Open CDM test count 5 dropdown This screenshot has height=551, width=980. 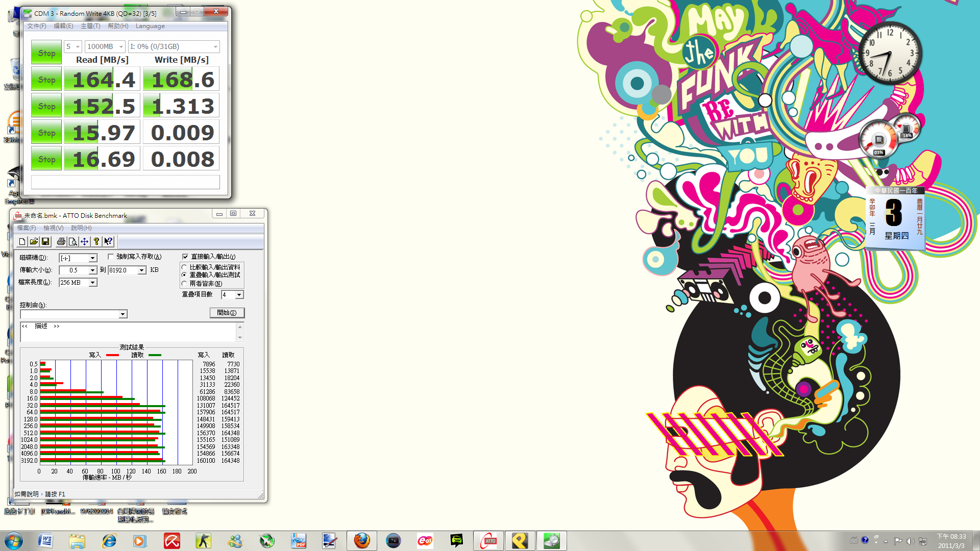[x=73, y=46]
